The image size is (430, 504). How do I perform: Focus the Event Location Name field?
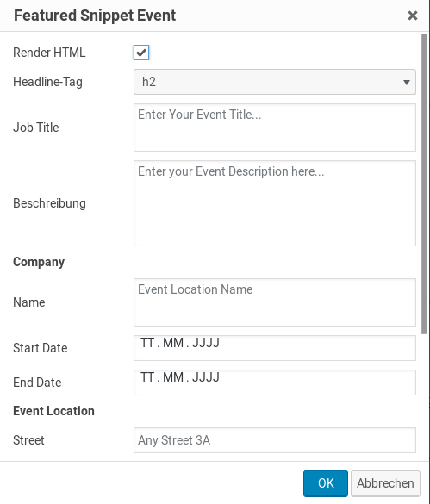275,302
